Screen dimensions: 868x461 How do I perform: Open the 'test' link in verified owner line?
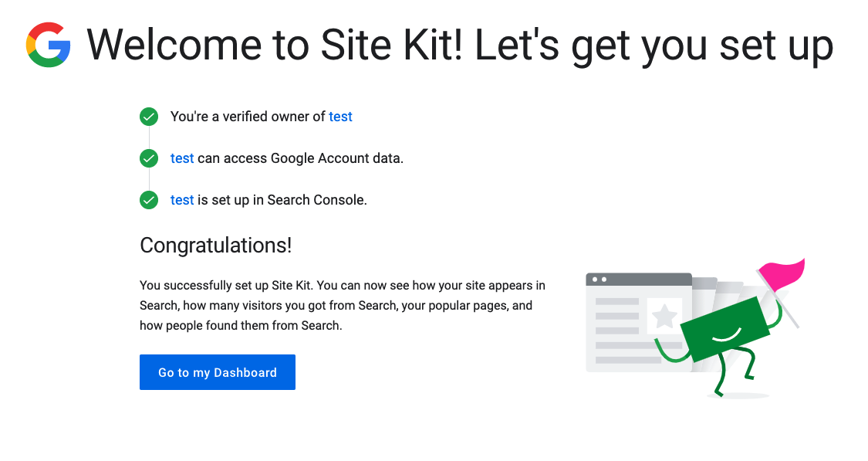click(x=340, y=117)
